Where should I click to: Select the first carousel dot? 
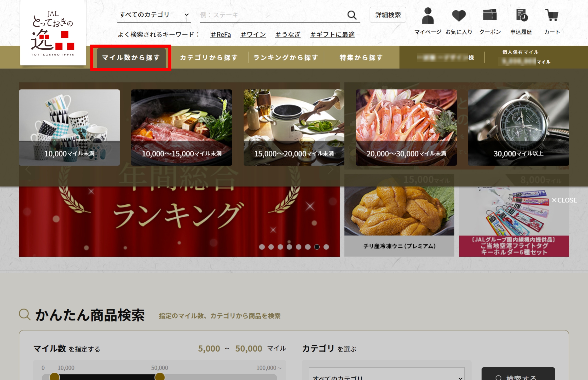point(262,247)
